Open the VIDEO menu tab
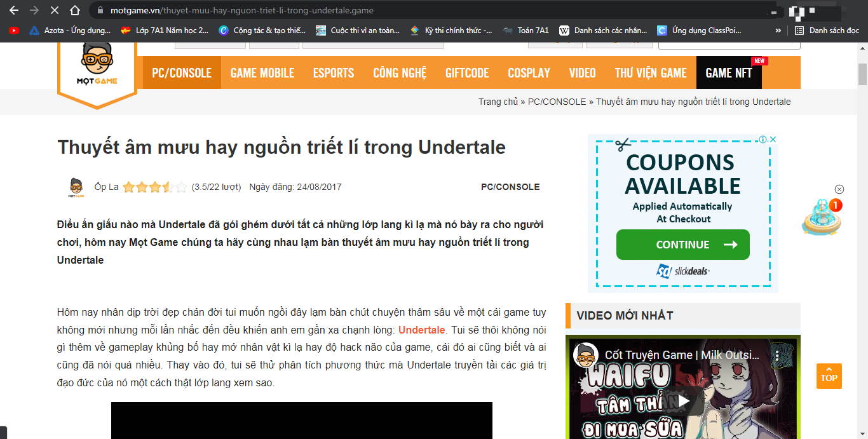This screenshot has width=868, height=439. pyautogui.click(x=583, y=72)
